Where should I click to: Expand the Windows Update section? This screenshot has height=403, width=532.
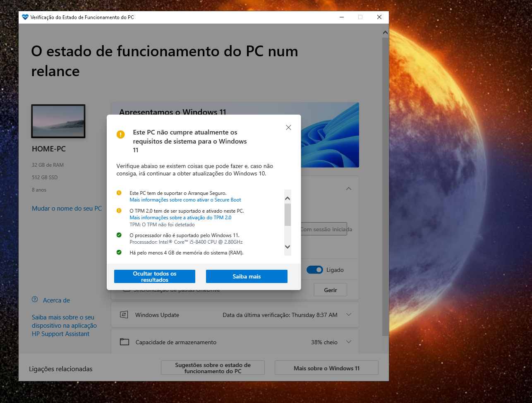click(x=349, y=315)
